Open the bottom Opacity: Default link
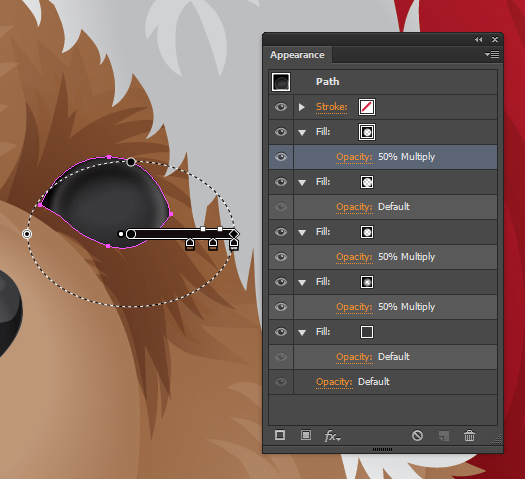Viewport: 525px width, 479px height. 334,382
